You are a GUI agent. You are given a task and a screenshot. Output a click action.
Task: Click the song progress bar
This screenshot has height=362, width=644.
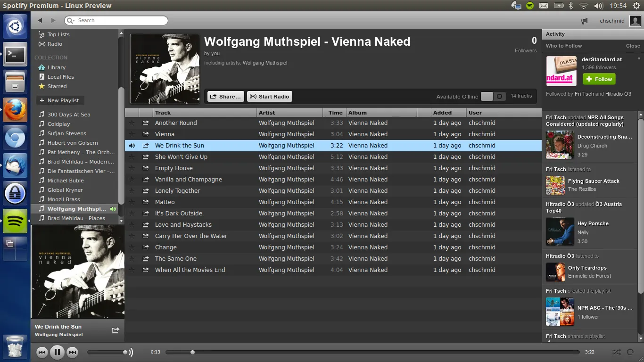click(372, 352)
